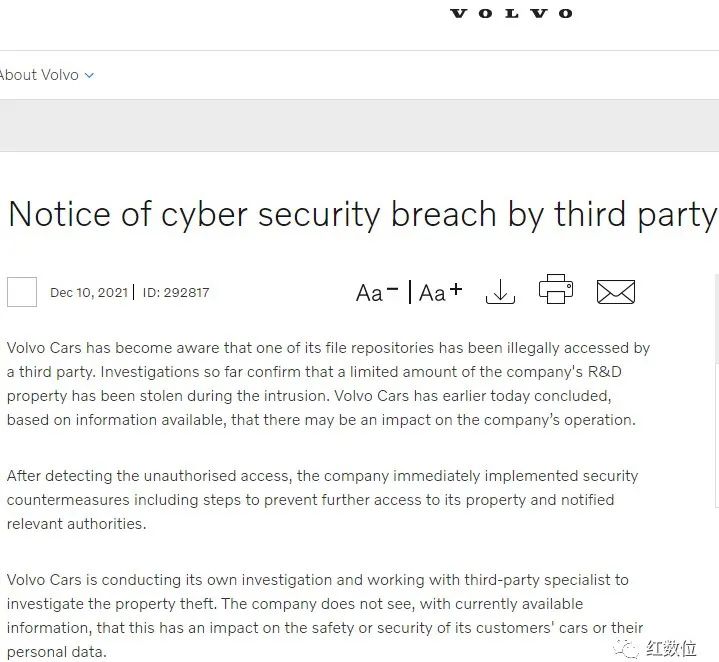Decrease text size with Aa− button
The image size is (719, 662).
click(x=377, y=292)
